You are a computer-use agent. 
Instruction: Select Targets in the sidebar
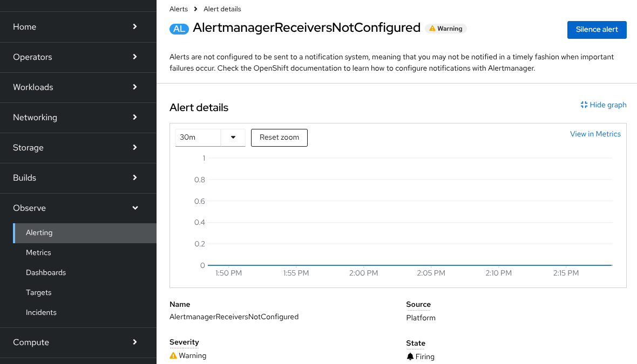[x=39, y=292]
